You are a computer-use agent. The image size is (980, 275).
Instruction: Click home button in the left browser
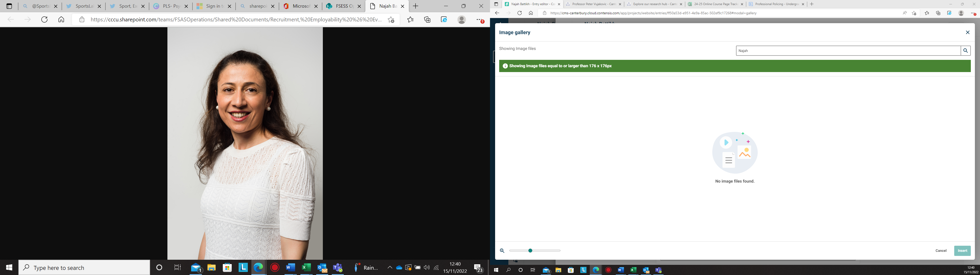click(x=61, y=19)
